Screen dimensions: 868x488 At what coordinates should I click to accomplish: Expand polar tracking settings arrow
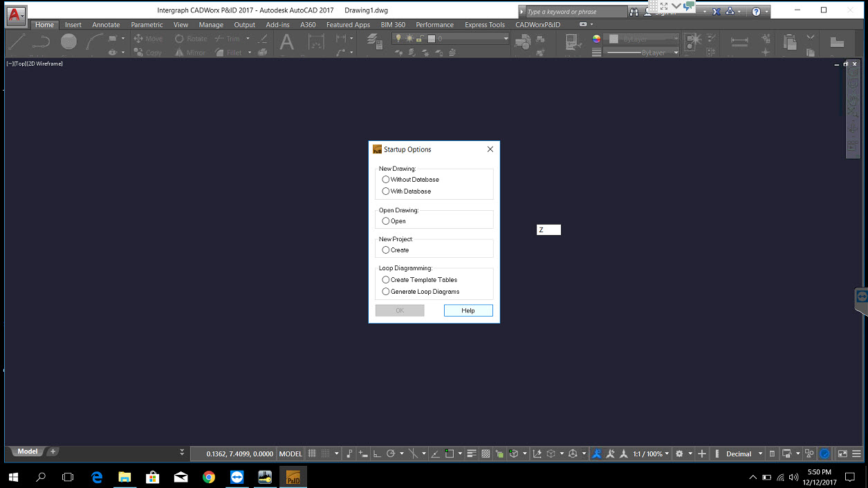pyautogui.click(x=402, y=454)
